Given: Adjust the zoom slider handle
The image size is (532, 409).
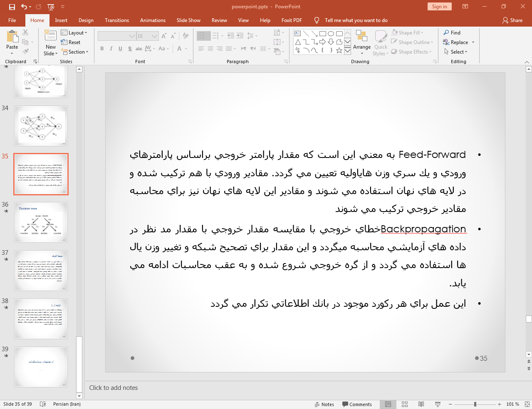Looking at the screenshot, I should [475, 404].
